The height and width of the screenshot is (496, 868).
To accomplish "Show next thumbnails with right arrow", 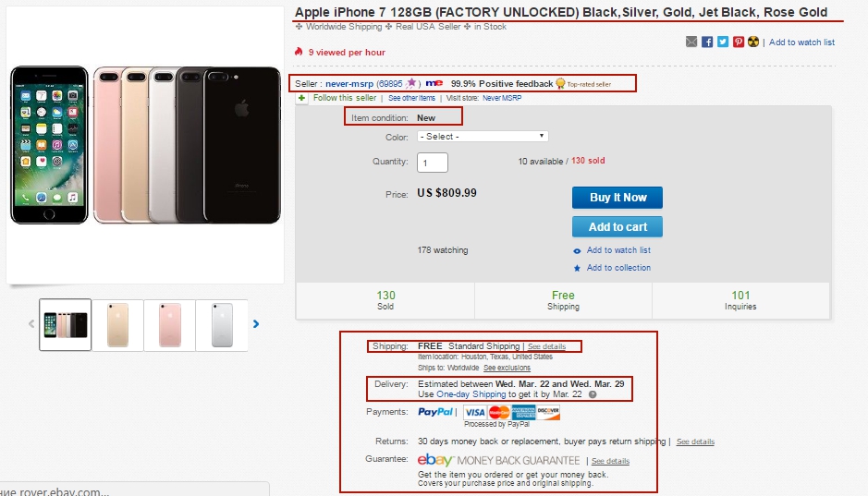I will (256, 324).
